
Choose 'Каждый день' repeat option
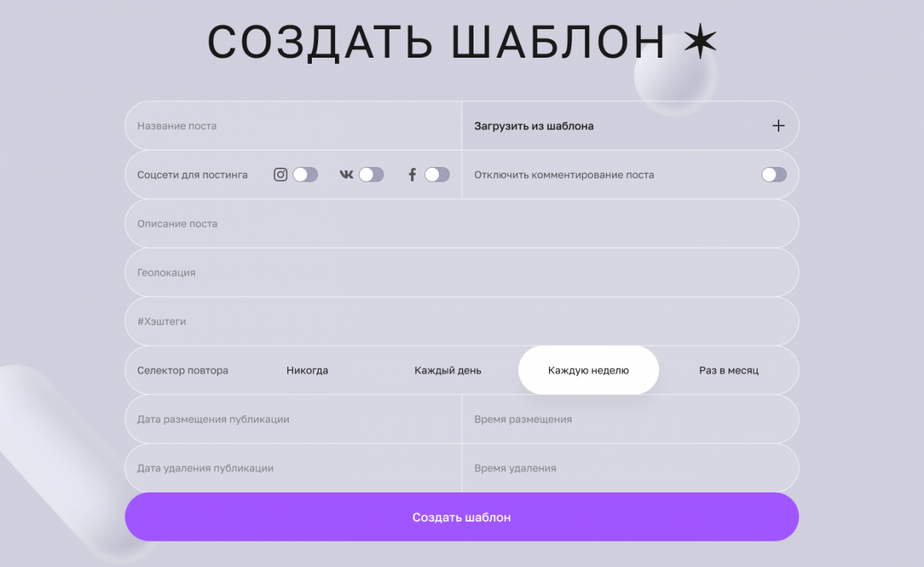pyautogui.click(x=447, y=370)
